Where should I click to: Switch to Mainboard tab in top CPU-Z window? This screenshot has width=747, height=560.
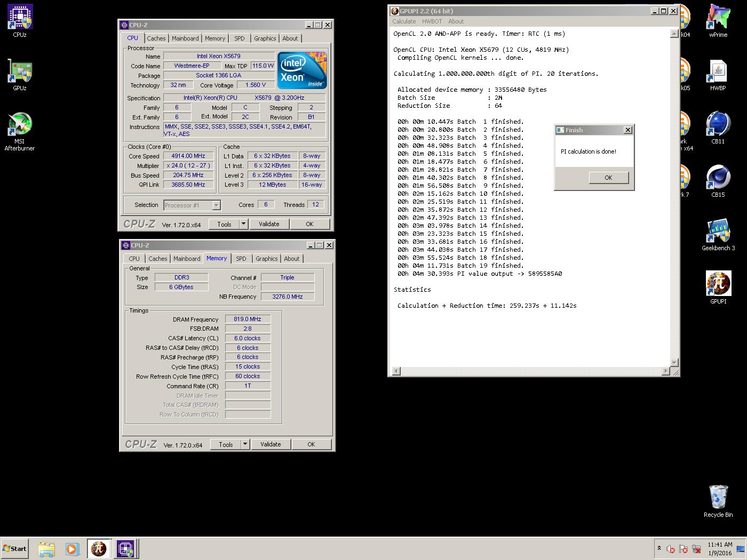pos(185,38)
